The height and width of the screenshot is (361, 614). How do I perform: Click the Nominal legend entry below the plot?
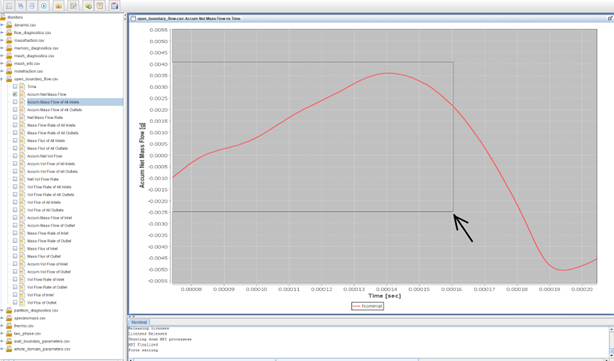(x=367, y=306)
